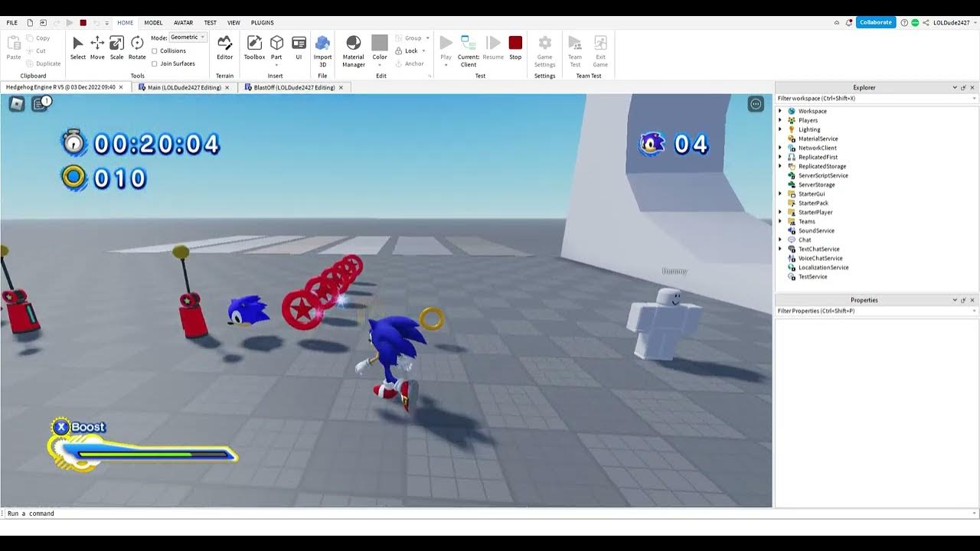This screenshot has width=980, height=551.
Task: Click Exit Game
Action: pyautogui.click(x=600, y=51)
